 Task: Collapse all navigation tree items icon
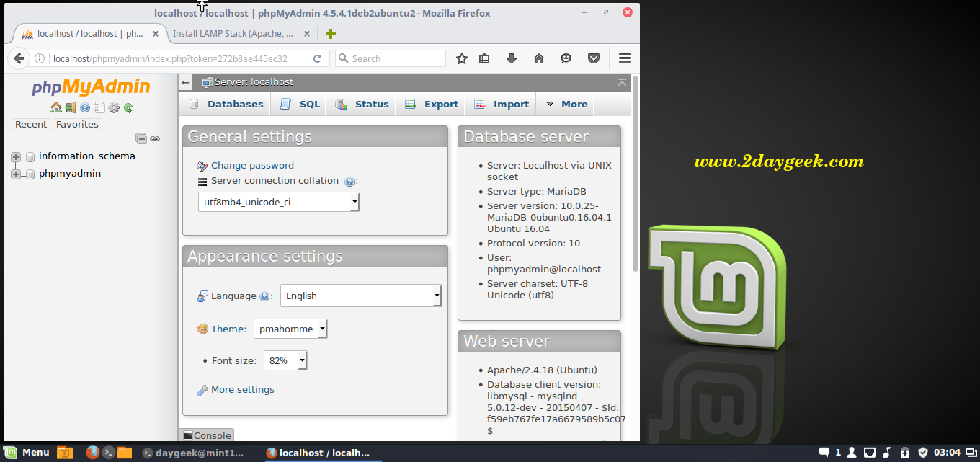click(x=142, y=138)
